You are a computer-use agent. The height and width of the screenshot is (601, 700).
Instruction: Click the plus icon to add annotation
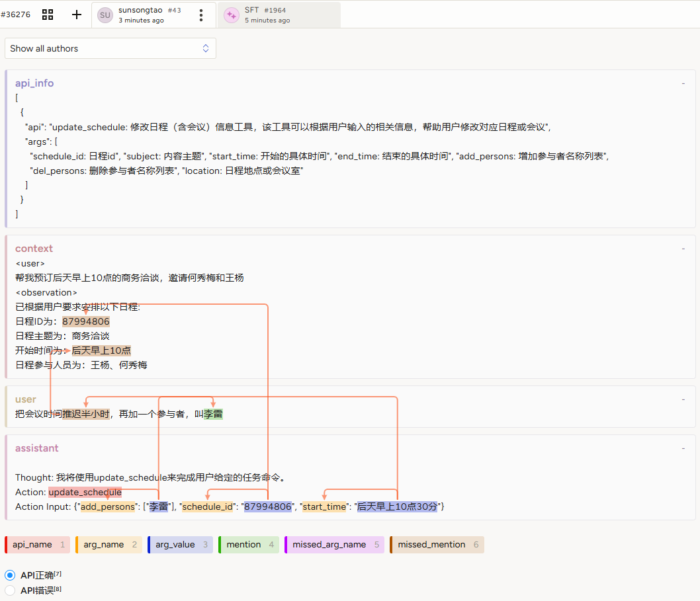coord(77,15)
